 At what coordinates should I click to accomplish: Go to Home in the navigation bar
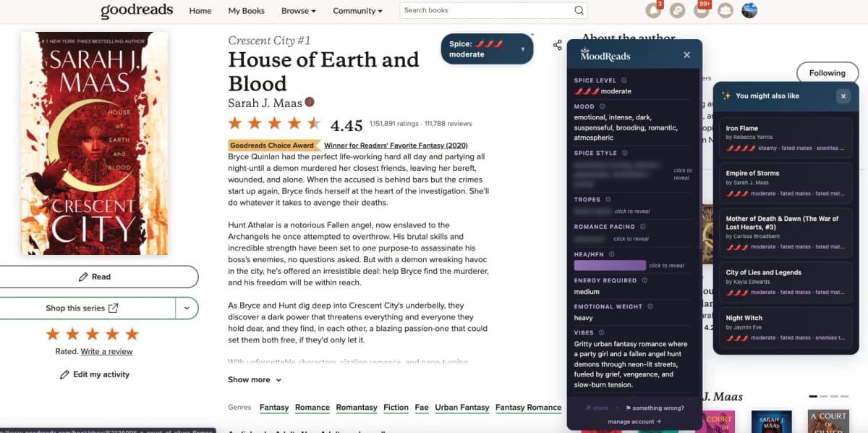coord(200,10)
